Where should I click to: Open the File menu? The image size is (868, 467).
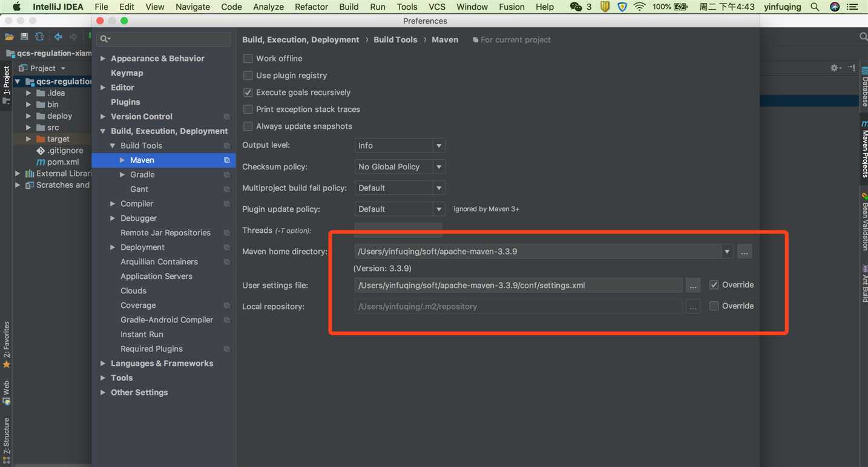point(102,7)
